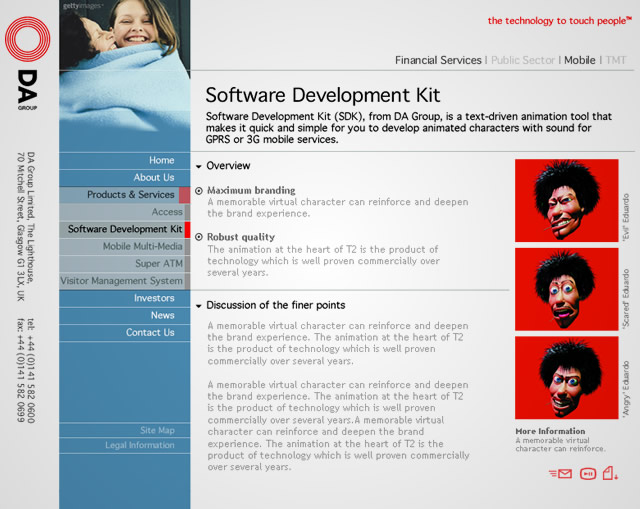Viewport: 640px width, 509px height.
Task: Click the Robust quality bullet icon
Action: 199,237
